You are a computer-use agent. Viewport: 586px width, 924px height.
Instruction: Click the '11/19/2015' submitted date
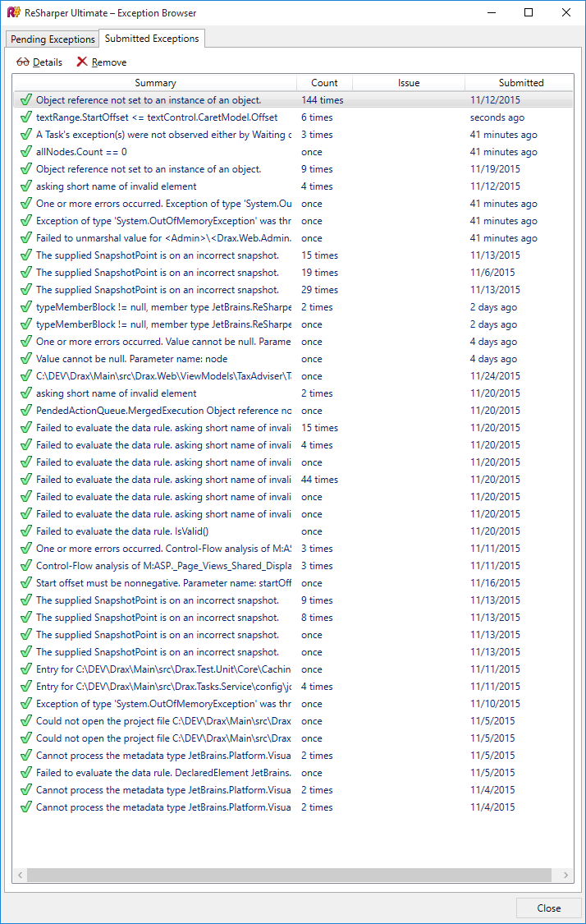click(495, 168)
